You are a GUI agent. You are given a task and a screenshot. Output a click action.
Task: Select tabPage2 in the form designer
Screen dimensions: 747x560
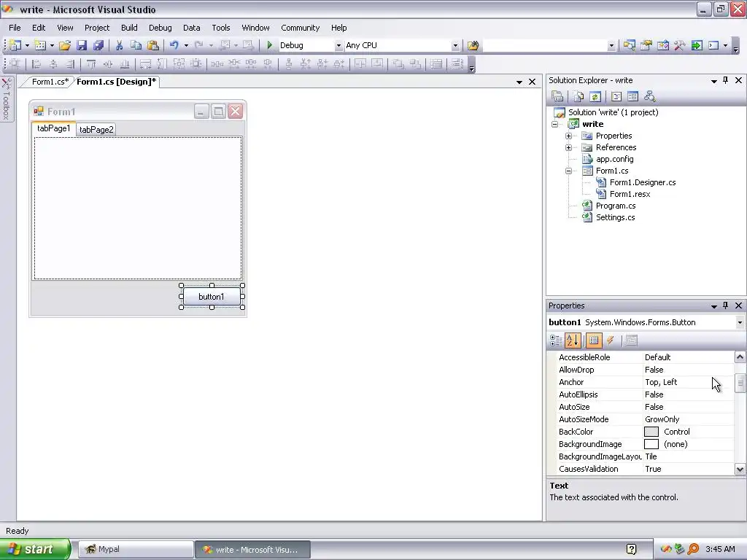pos(96,130)
